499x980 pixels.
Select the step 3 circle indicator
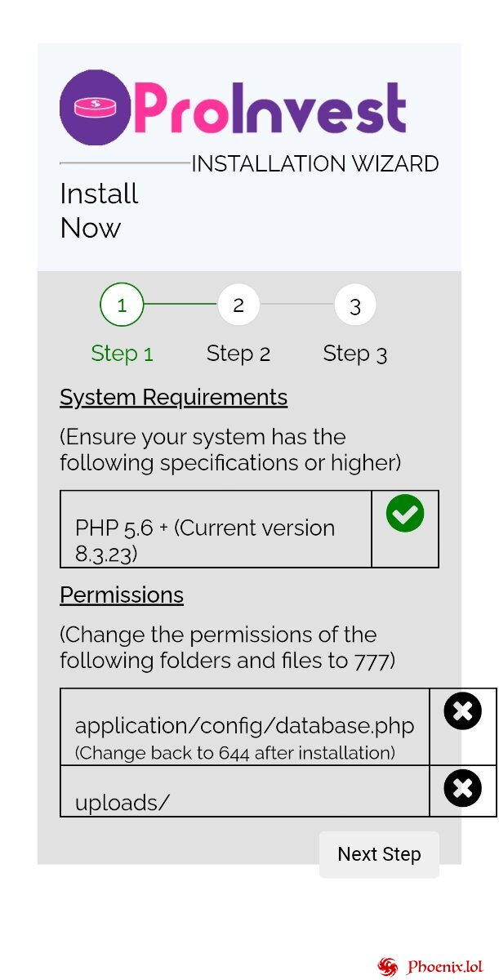click(x=355, y=305)
